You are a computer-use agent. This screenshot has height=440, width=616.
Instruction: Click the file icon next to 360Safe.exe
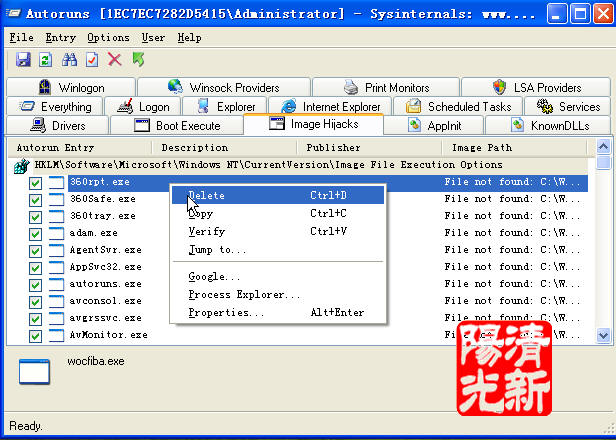[x=56, y=199]
